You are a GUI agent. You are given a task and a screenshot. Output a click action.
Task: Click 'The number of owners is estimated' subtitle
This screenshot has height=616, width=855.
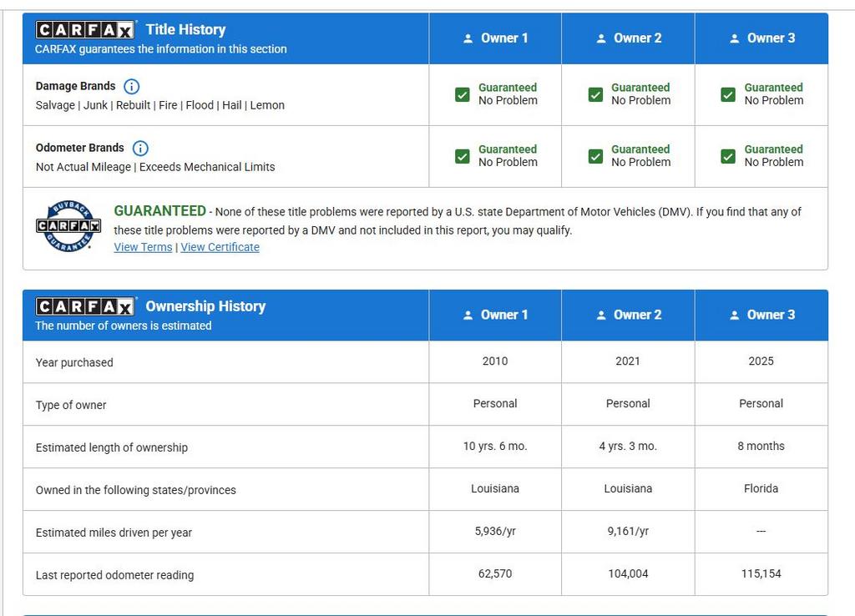coord(124,326)
